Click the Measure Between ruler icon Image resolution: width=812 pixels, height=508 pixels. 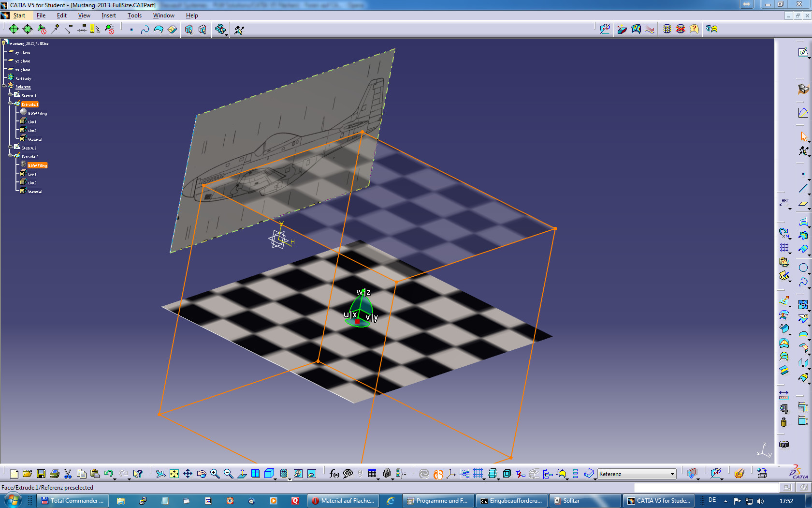click(x=783, y=395)
